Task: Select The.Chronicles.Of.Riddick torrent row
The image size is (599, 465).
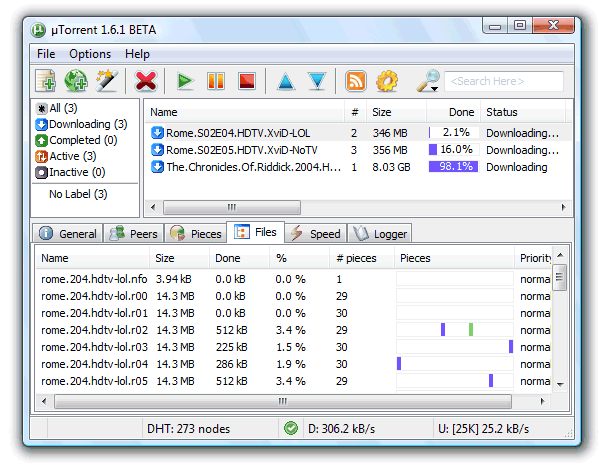Action: pyautogui.click(x=358, y=167)
